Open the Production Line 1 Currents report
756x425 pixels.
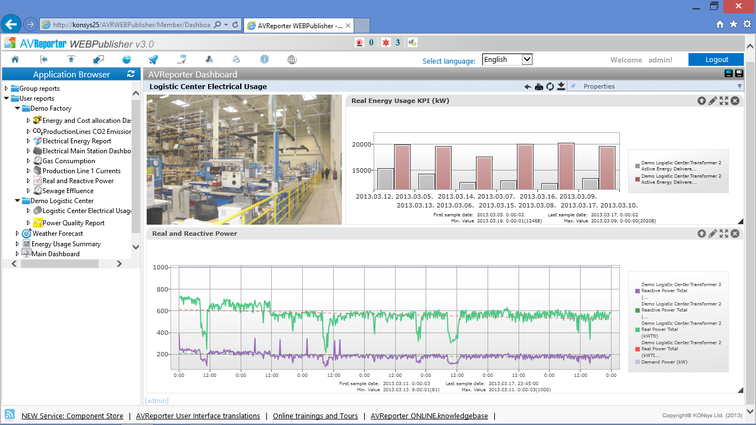tap(81, 171)
